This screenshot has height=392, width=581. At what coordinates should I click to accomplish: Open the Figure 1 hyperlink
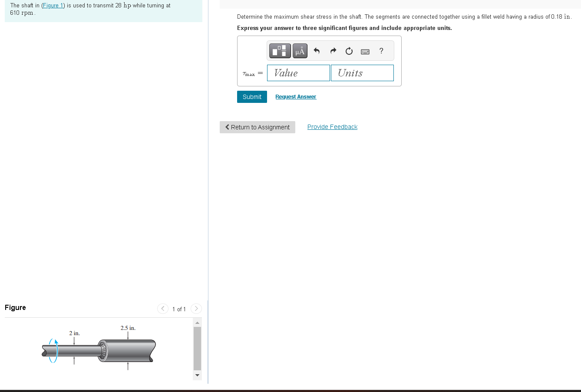coord(53,5)
